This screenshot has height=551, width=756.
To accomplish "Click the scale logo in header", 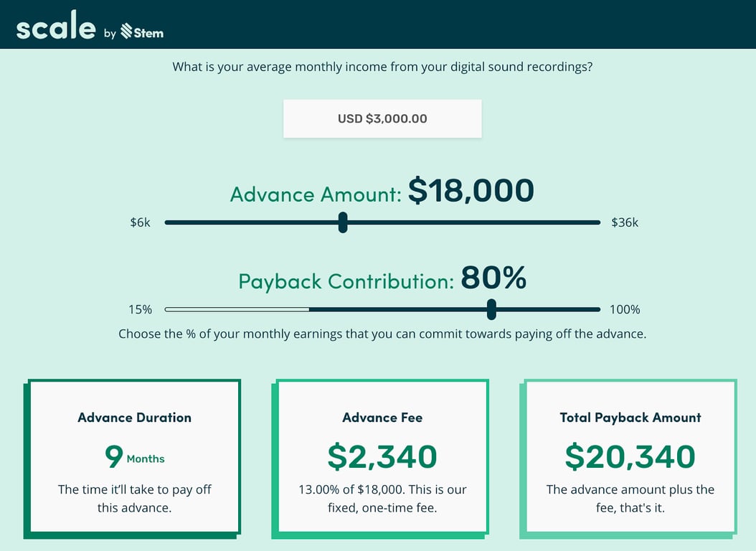I will tap(56, 28).
